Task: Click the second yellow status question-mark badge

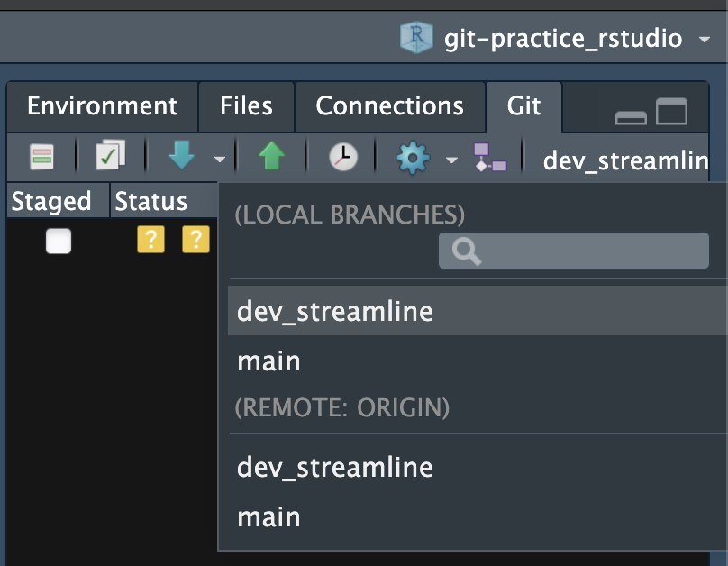Action: [x=196, y=240]
